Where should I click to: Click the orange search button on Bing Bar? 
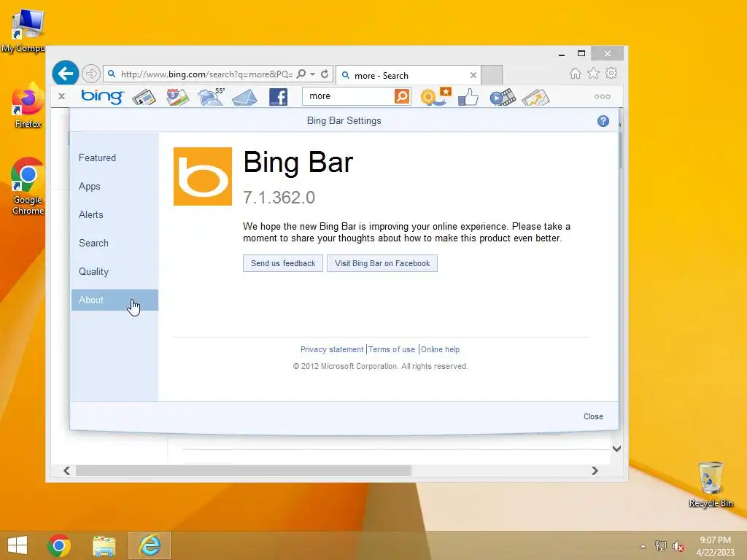coord(402,96)
